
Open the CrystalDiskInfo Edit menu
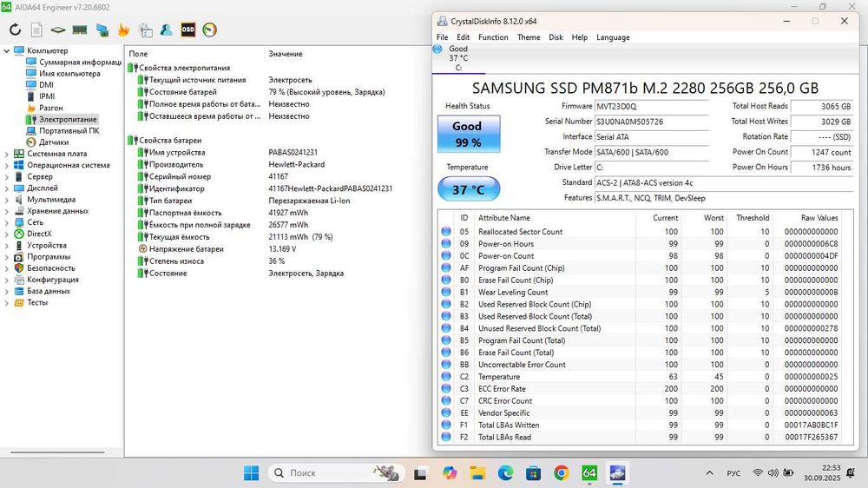[x=464, y=37]
